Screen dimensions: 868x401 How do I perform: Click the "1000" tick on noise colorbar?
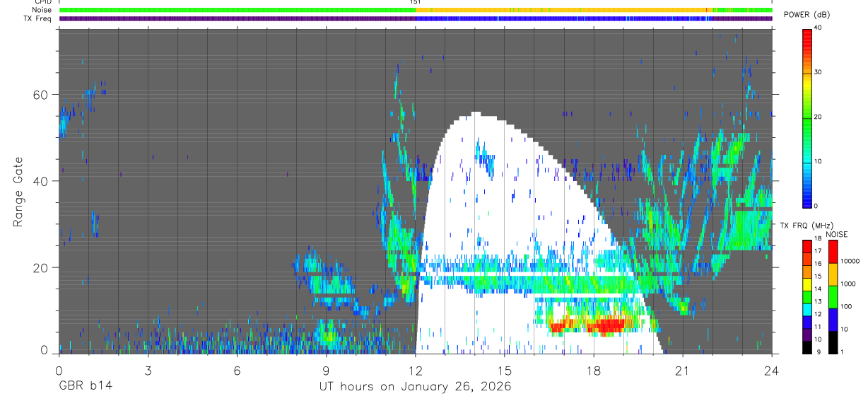[848, 284]
